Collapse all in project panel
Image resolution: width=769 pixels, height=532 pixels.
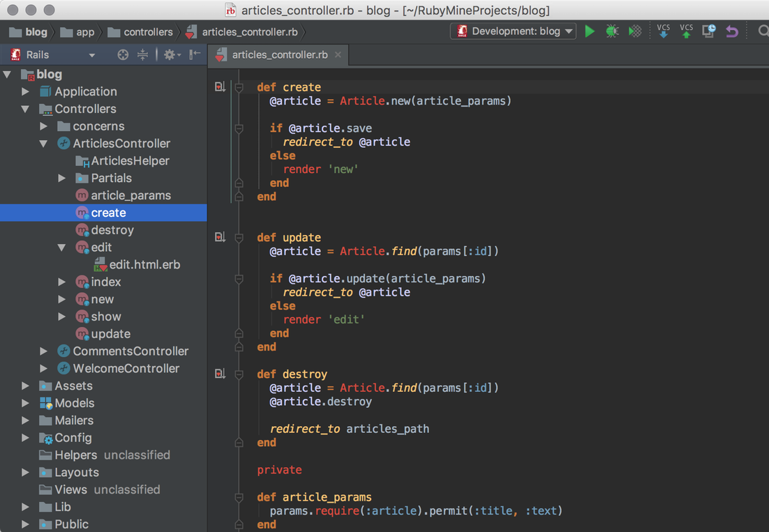click(142, 55)
